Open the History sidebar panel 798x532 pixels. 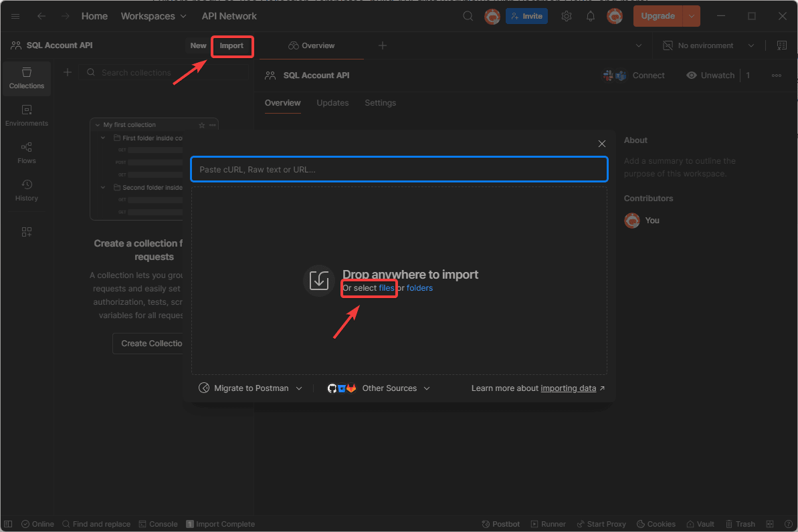point(27,190)
